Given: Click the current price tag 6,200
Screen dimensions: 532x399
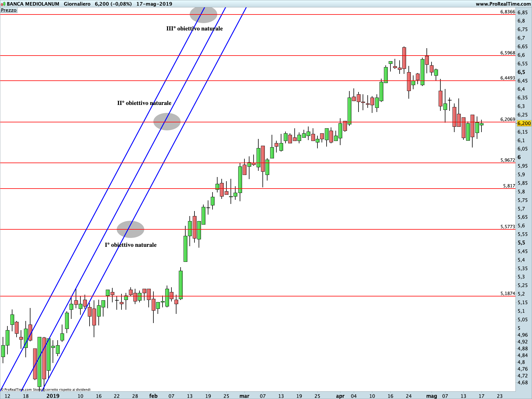Looking at the screenshot, I should (524, 124).
